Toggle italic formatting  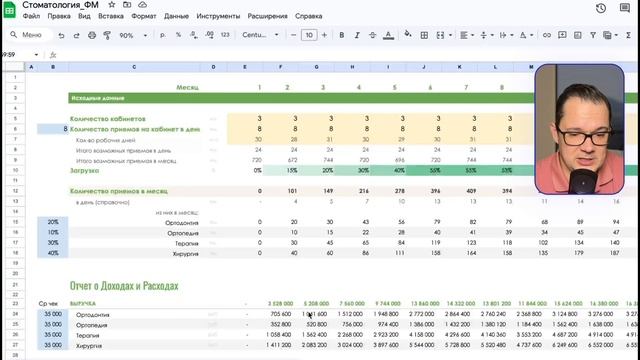[357, 36]
